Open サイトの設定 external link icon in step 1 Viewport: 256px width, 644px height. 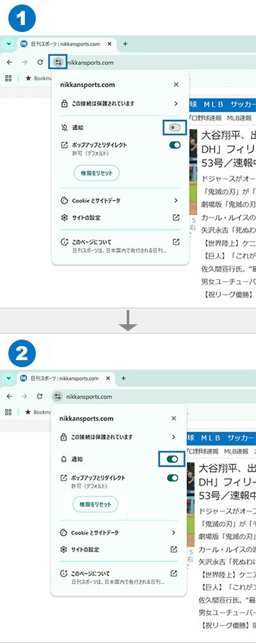point(176,218)
